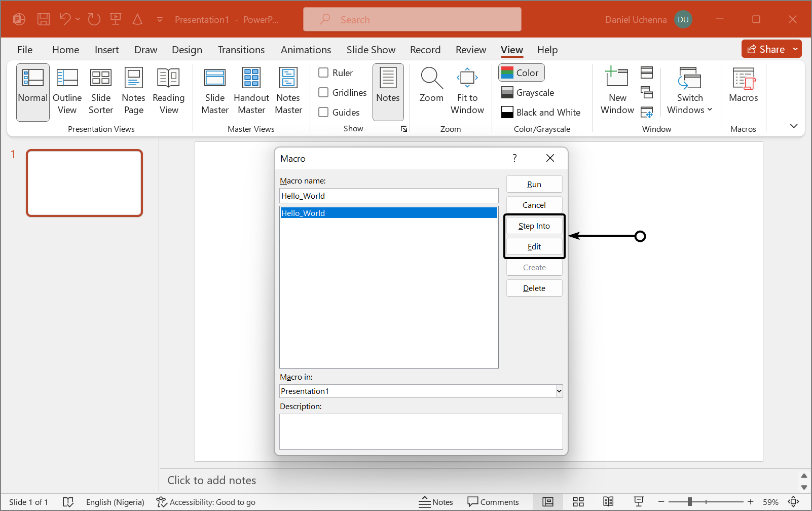Adjust the zoom slider in status bar
Screen dimensions: 812x511
[690, 502]
